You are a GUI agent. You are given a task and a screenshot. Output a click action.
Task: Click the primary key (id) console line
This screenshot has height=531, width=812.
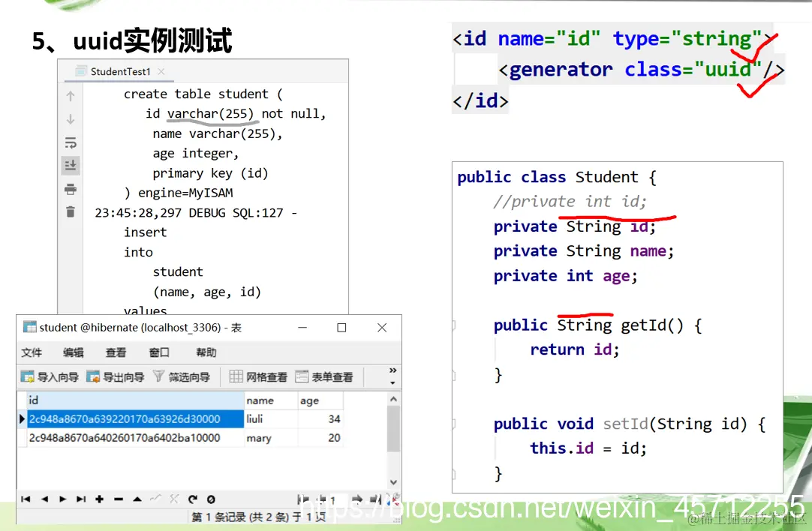coord(210,173)
